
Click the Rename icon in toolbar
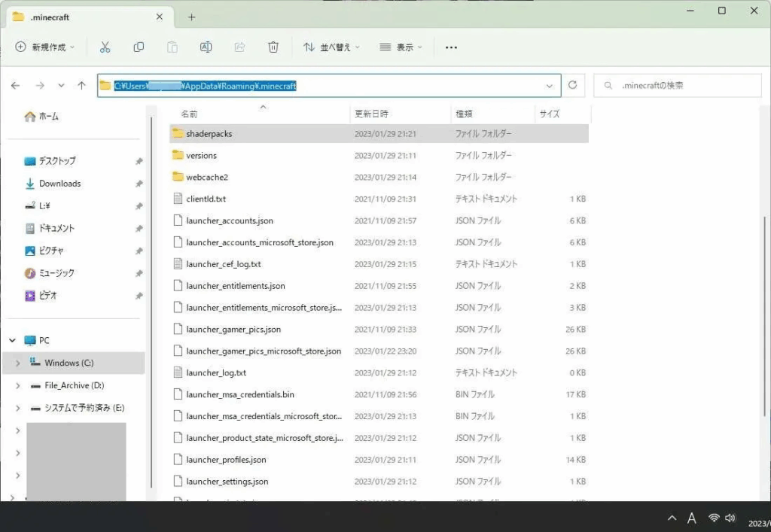pos(206,47)
